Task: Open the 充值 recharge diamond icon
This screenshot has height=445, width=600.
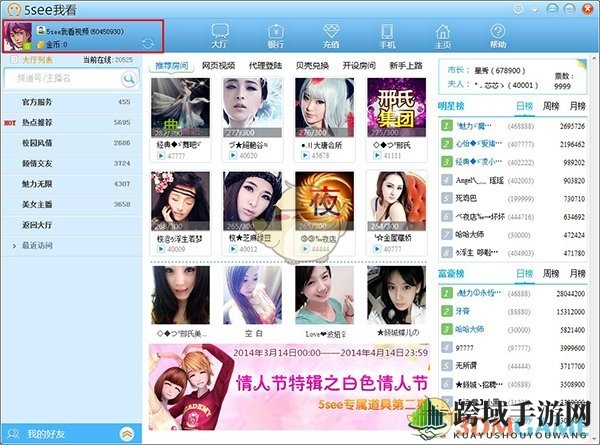Action: pos(331,36)
